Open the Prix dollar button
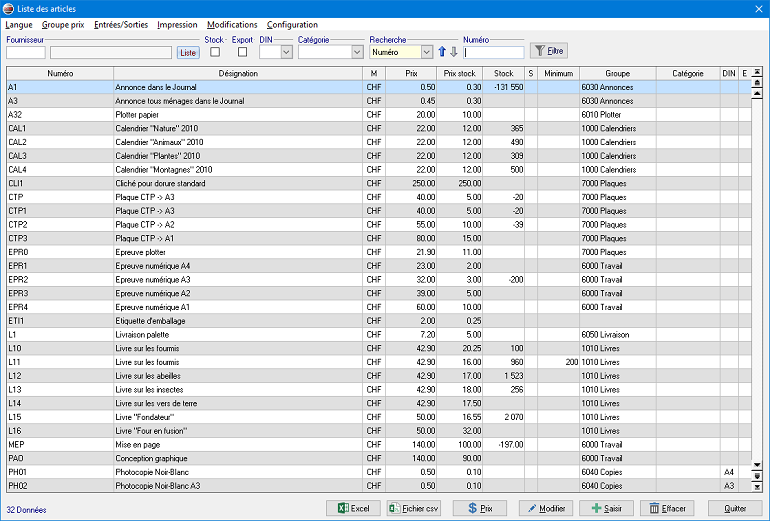The width and height of the screenshot is (770, 521). pyautogui.click(x=480, y=508)
